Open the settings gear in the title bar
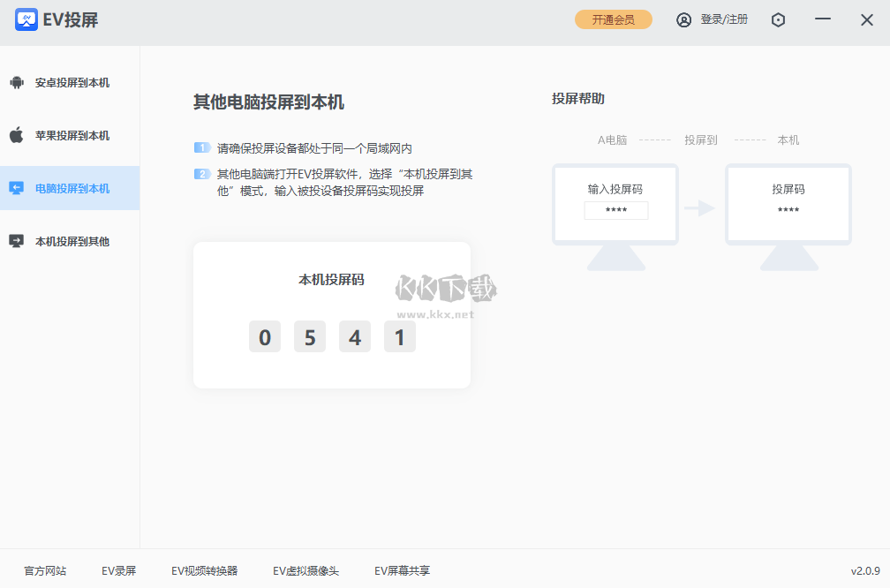 coord(778,19)
